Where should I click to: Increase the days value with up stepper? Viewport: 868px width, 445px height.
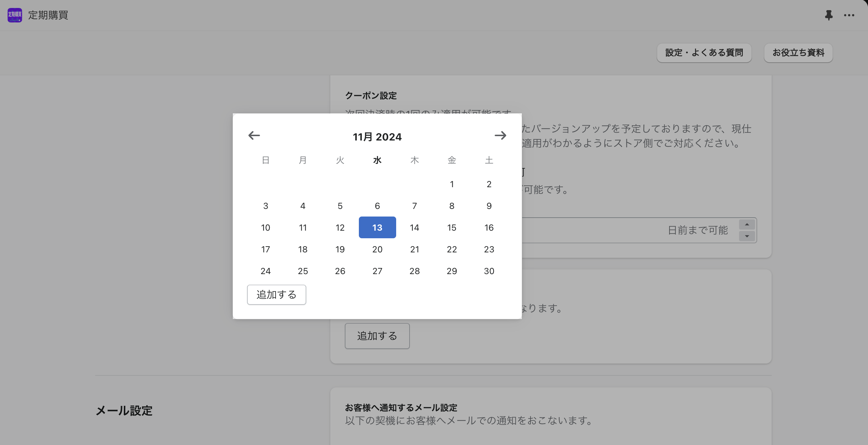(x=747, y=224)
